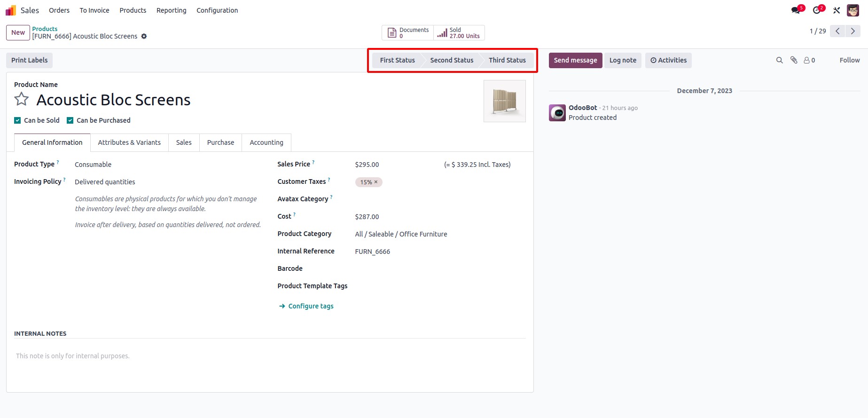Open help tooltip beside Cost

click(x=294, y=214)
